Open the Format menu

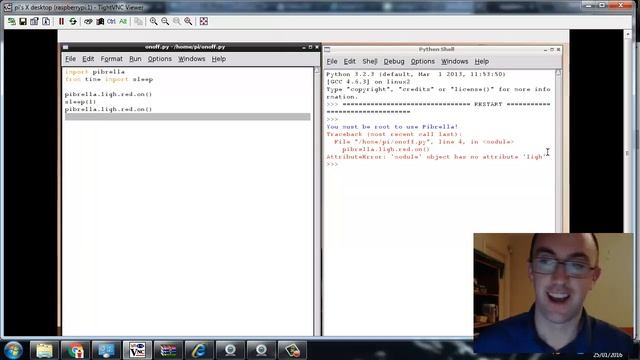point(111,59)
